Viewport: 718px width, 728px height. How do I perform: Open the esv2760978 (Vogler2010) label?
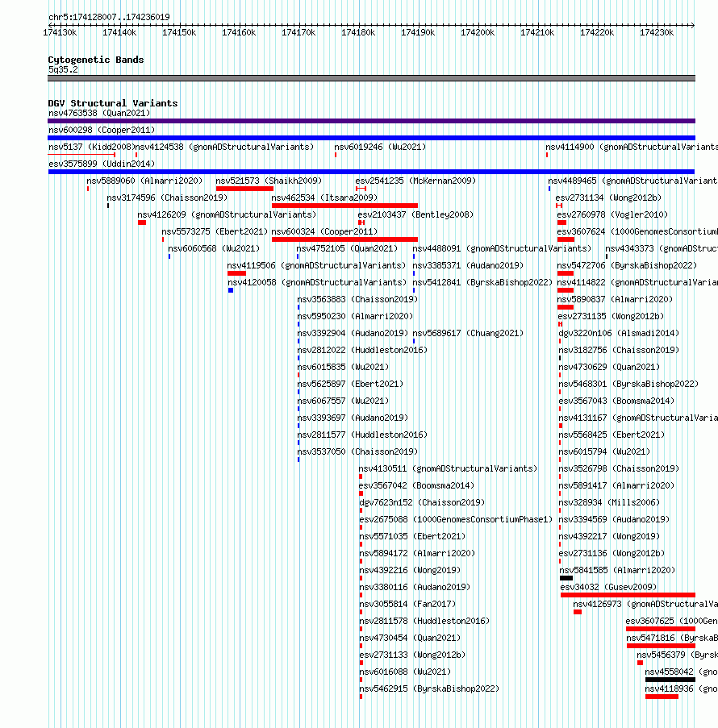[x=612, y=215]
